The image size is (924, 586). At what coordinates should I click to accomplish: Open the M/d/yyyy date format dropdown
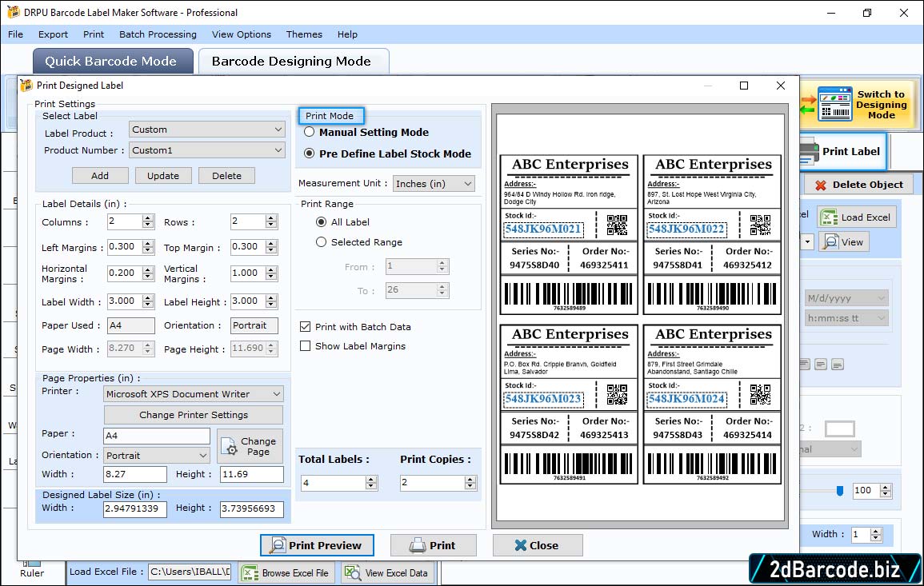[x=846, y=298]
